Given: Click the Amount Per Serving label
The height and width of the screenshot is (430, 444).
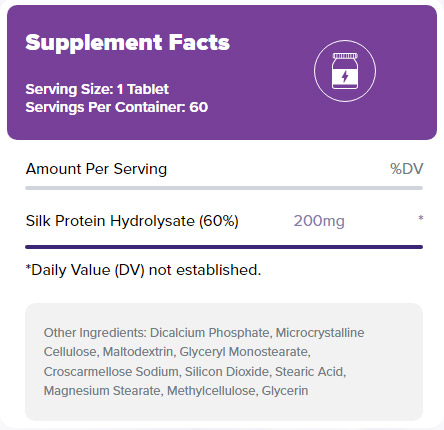Looking at the screenshot, I should [96, 169].
